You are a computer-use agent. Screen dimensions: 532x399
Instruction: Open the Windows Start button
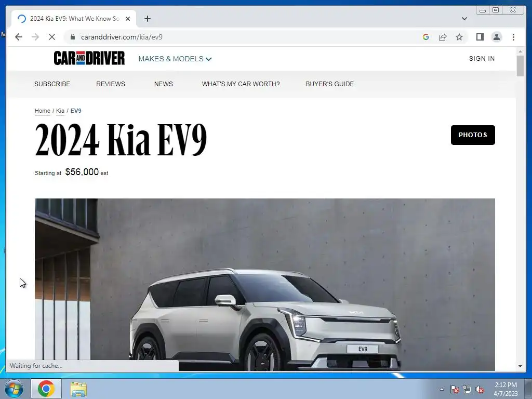(14, 389)
